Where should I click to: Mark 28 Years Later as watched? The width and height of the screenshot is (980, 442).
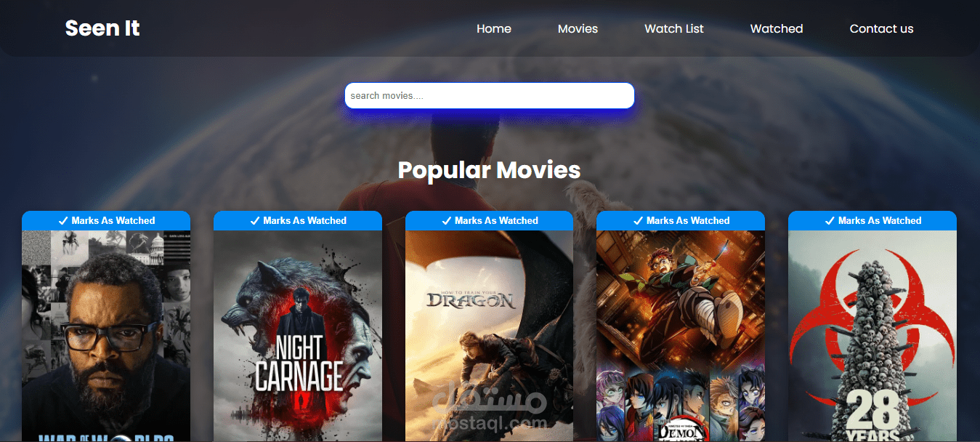point(872,220)
